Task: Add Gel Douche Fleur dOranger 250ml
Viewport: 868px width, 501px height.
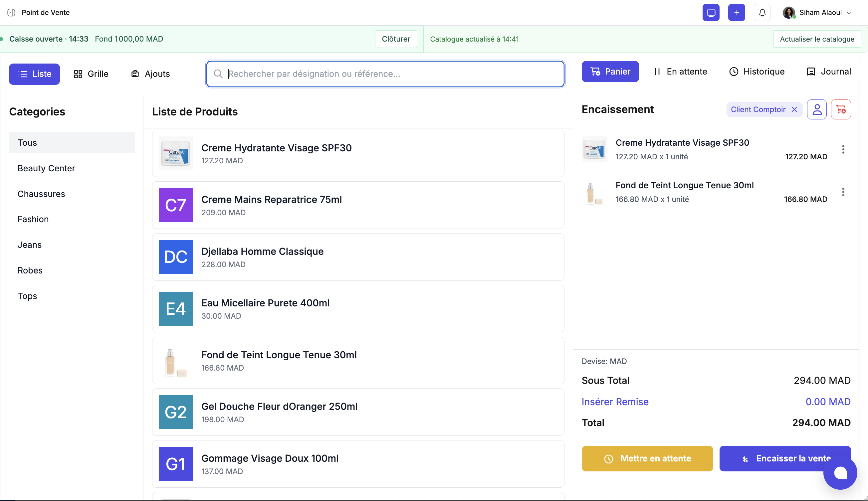Action: [358, 412]
